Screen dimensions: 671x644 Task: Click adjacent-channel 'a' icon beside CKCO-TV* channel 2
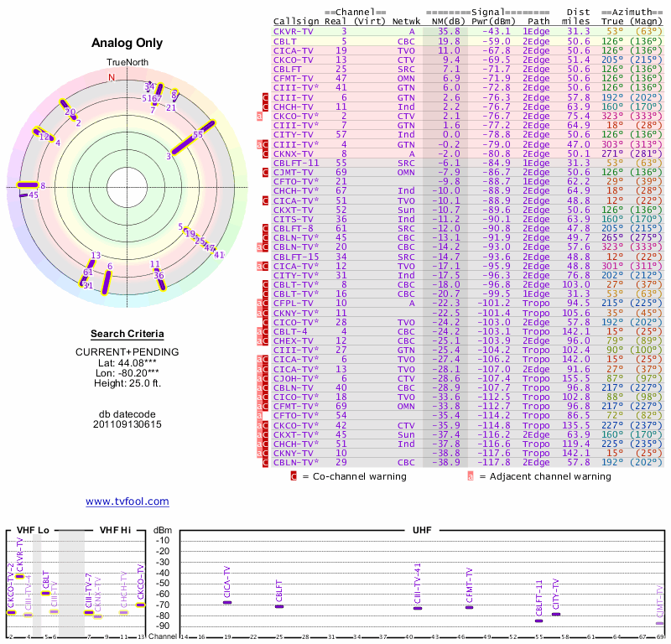click(259, 116)
